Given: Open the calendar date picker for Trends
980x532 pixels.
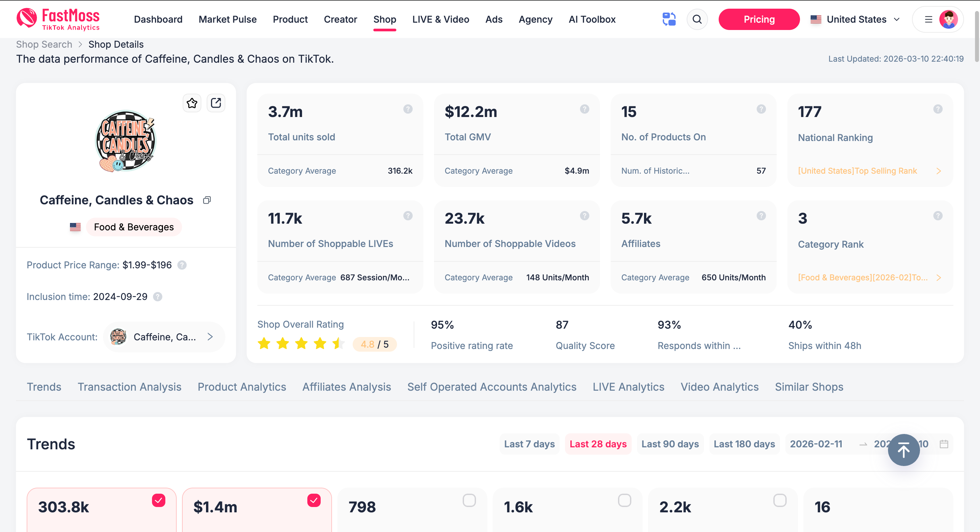Looking at the screenshot, I should (944, 444).
